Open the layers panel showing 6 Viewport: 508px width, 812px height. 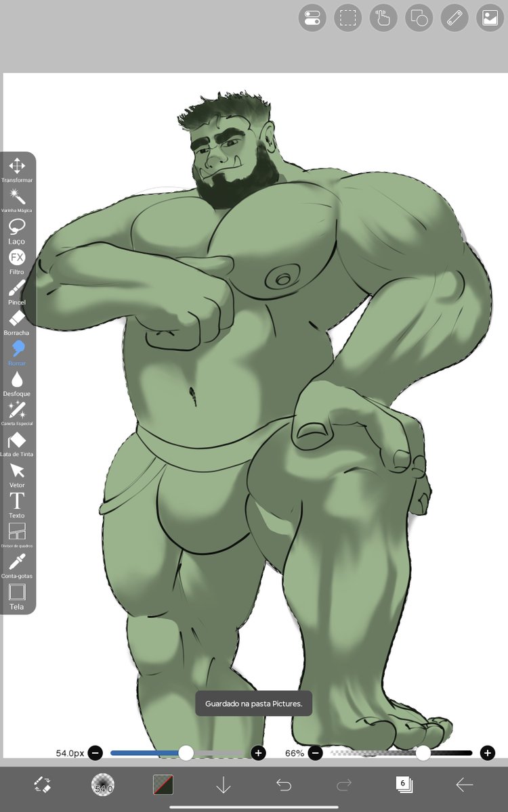(404, 785)
